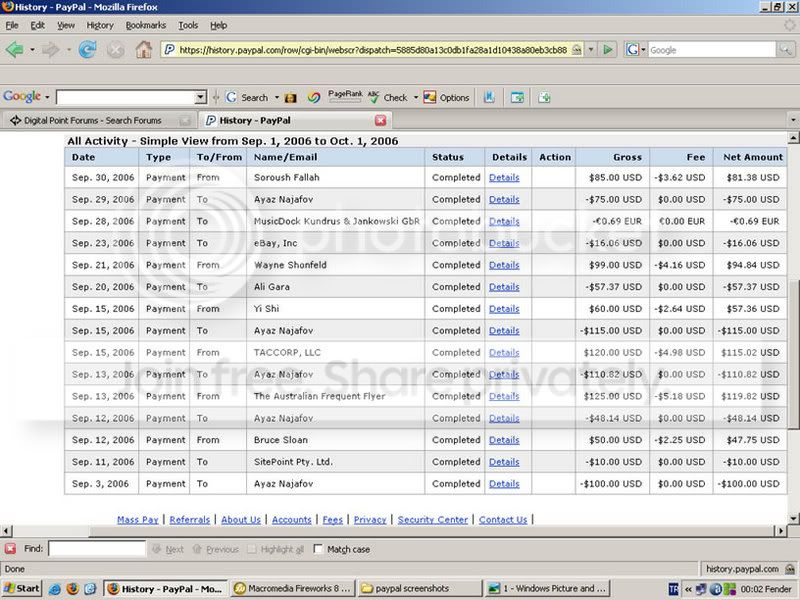
Task: Open Details for Wayne Shonfeld payment
Action: click(504, 265)
